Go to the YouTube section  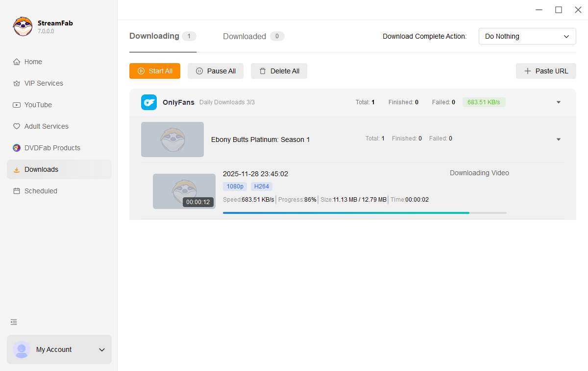38,105
